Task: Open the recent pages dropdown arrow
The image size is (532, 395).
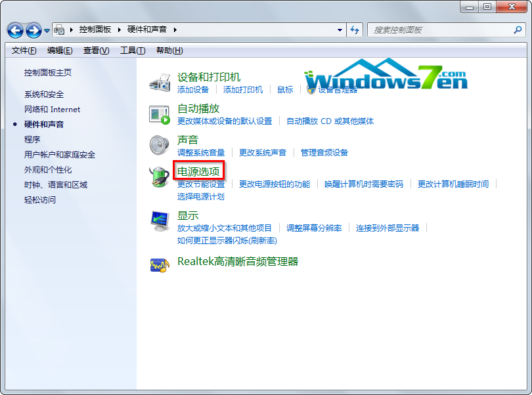Action: (x=47, y=31)
